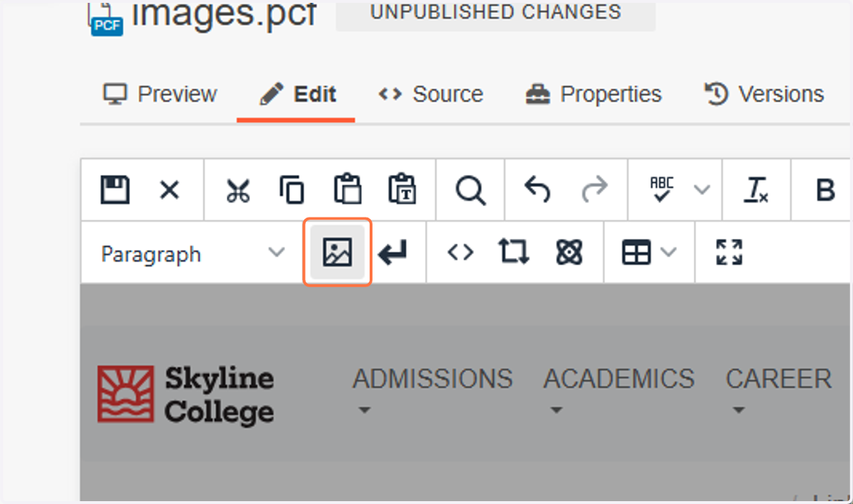Run the ABC spellcheck icon
853x504 pixels.
[661, 190]
